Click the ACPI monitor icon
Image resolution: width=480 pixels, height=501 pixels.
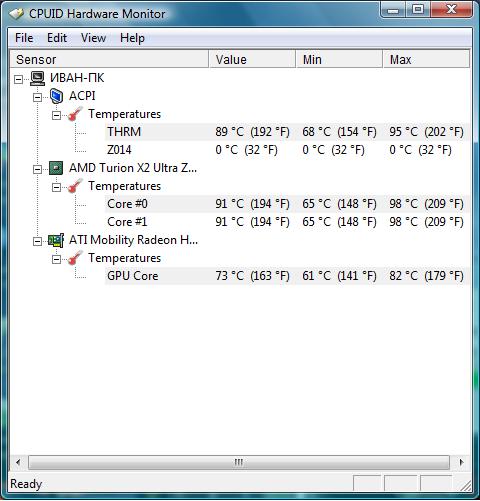click(56, 96)
